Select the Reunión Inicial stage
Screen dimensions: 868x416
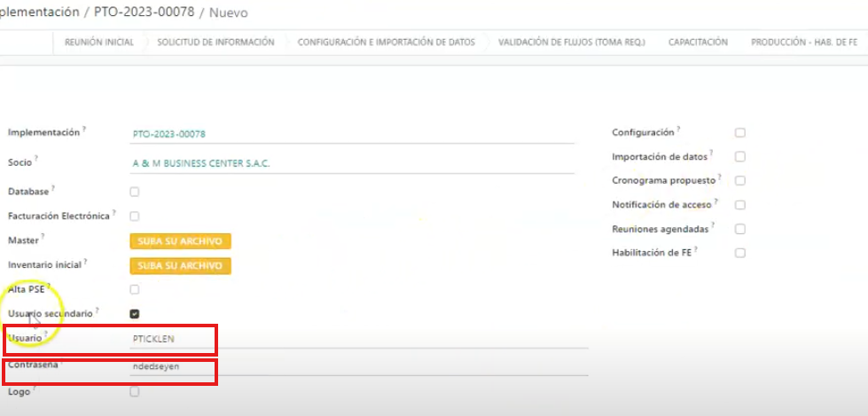[x=99, y=43]
